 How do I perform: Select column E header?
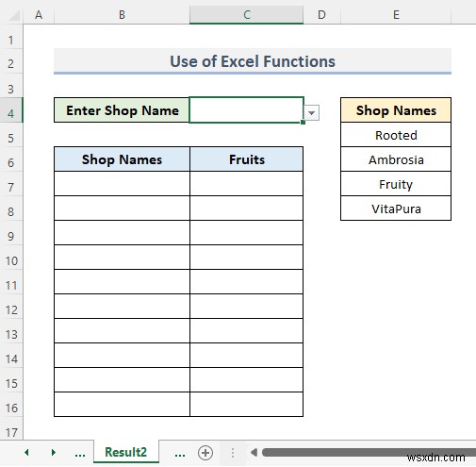(x=396, y=15)
